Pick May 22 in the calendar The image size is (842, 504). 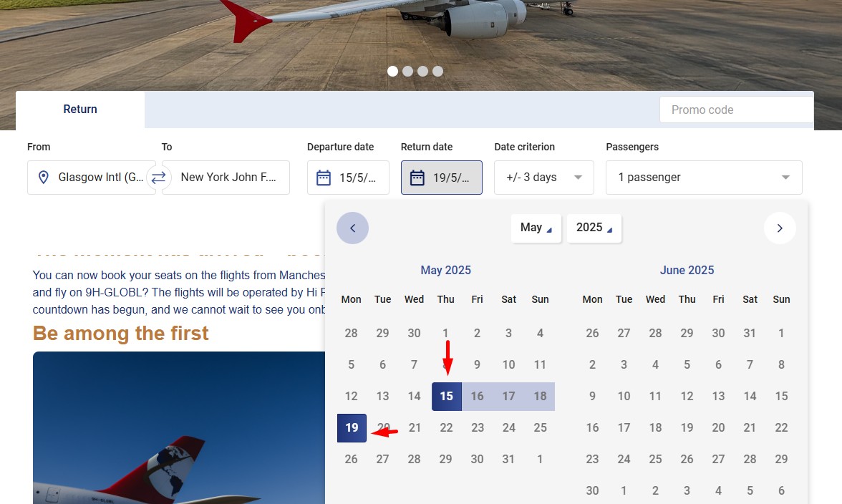point(446,427)
